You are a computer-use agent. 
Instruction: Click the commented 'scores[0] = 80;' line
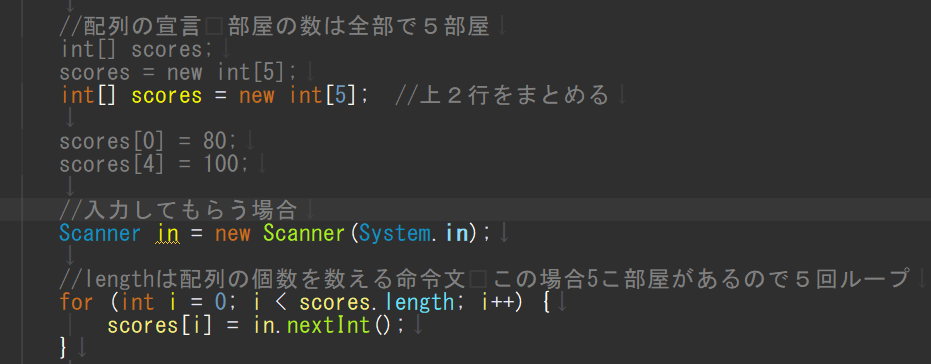click(148, 141)
